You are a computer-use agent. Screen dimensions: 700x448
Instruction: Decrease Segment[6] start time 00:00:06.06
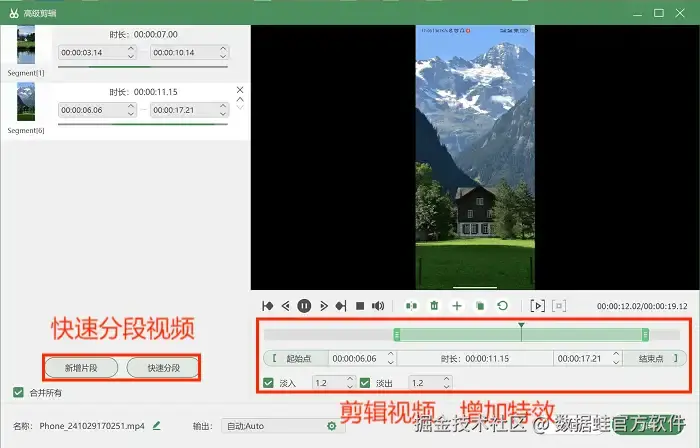[x=131, y=114]
